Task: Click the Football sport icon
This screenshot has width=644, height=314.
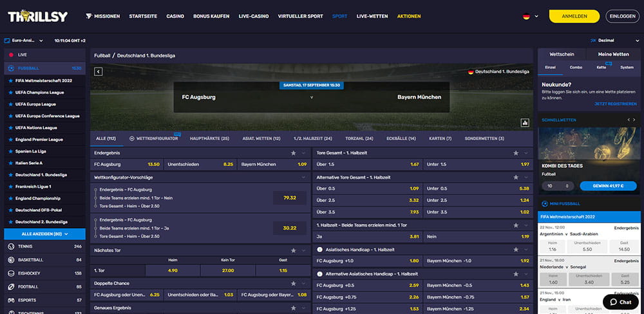Action: pos(11,286)
